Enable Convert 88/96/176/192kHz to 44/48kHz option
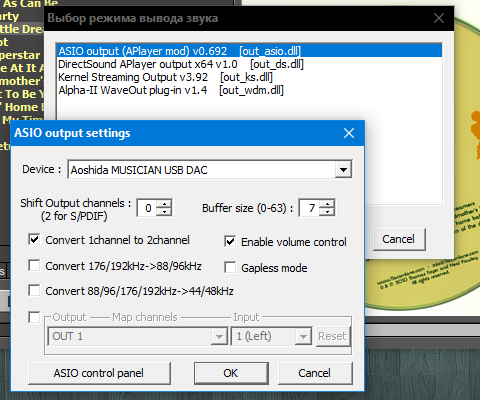The image size is (480, 400). [x=34, y=290]
